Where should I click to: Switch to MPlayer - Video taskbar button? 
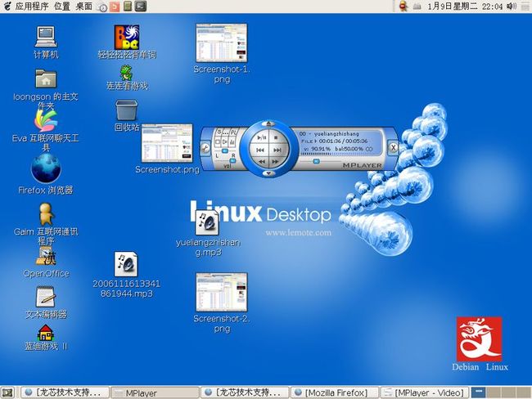click(425, 392)
